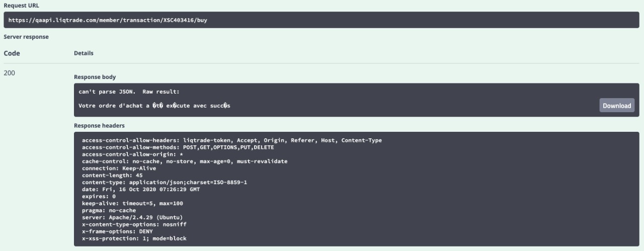The height and width of the screenshot is (251, 644).
Task: Click the keep-alive timeout header line
Action: click(x=132, y=203)
